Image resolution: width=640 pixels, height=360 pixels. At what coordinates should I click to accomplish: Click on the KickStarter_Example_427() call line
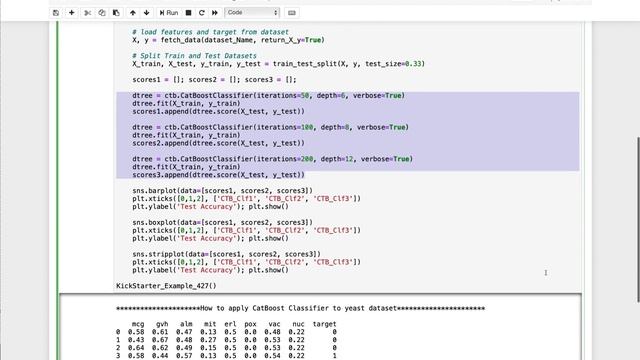pos(166,286)
